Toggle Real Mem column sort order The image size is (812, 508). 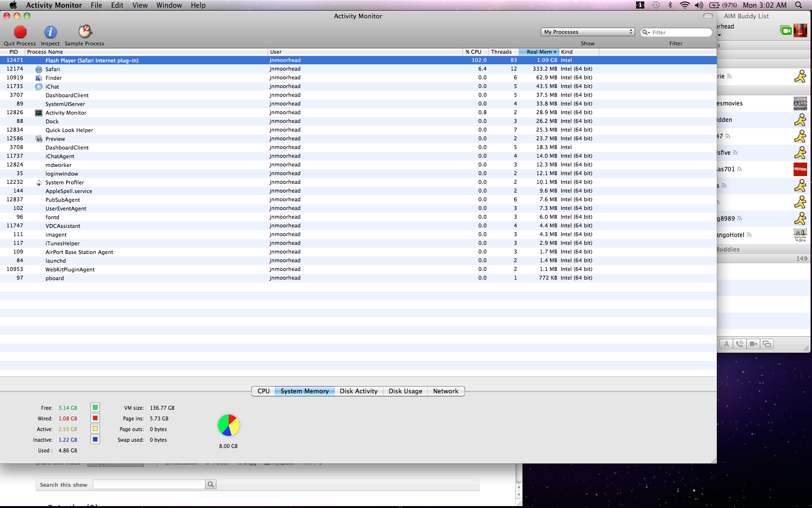(539, 52)
